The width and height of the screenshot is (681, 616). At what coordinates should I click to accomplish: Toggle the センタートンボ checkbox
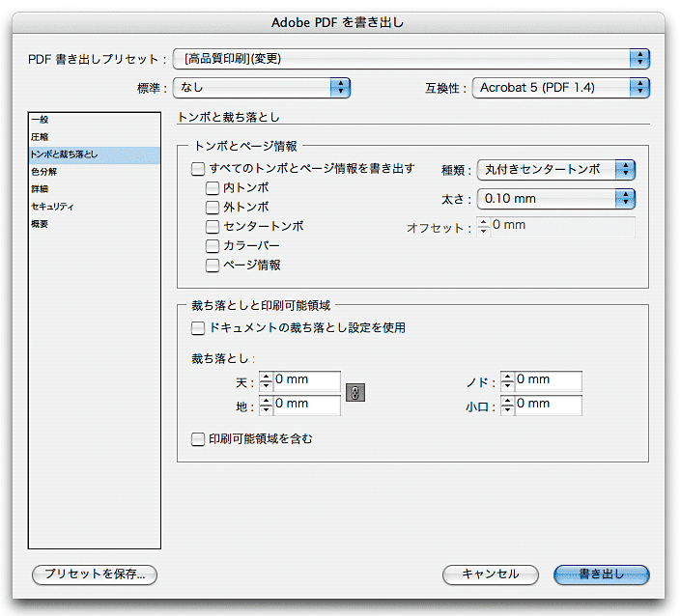coord(213,227)
